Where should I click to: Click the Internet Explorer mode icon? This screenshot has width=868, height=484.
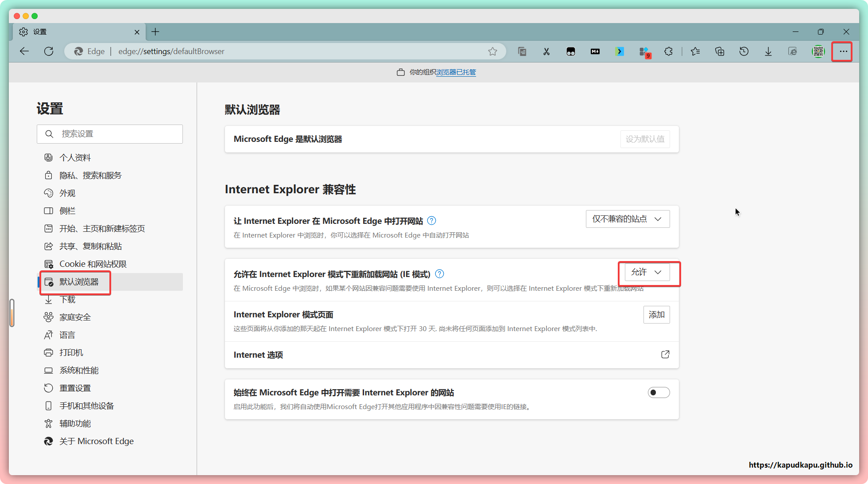[x=793, y=51]
